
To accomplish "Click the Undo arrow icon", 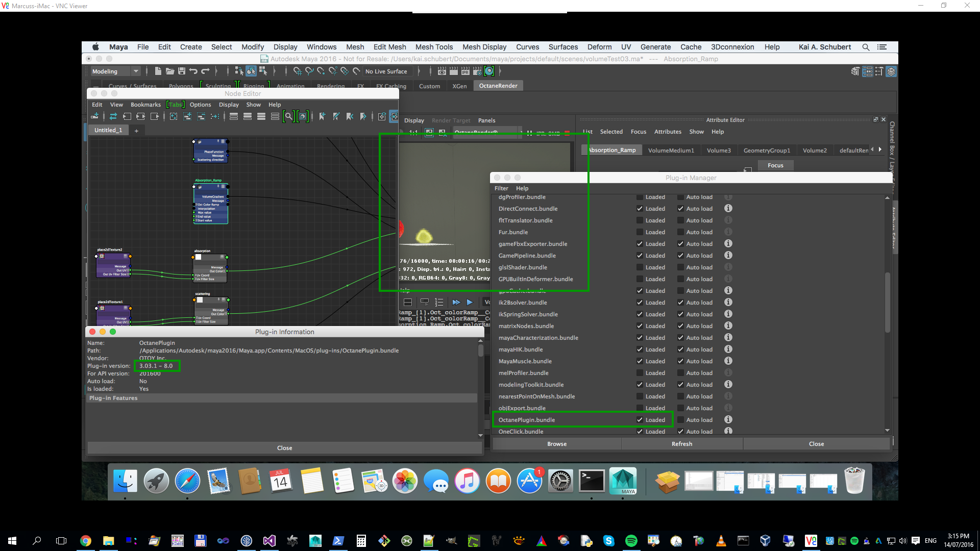I will (193, 71).
